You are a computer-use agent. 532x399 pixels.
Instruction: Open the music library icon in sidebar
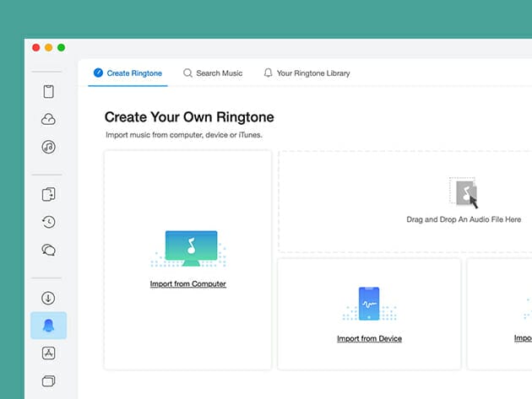coord(48,147)
